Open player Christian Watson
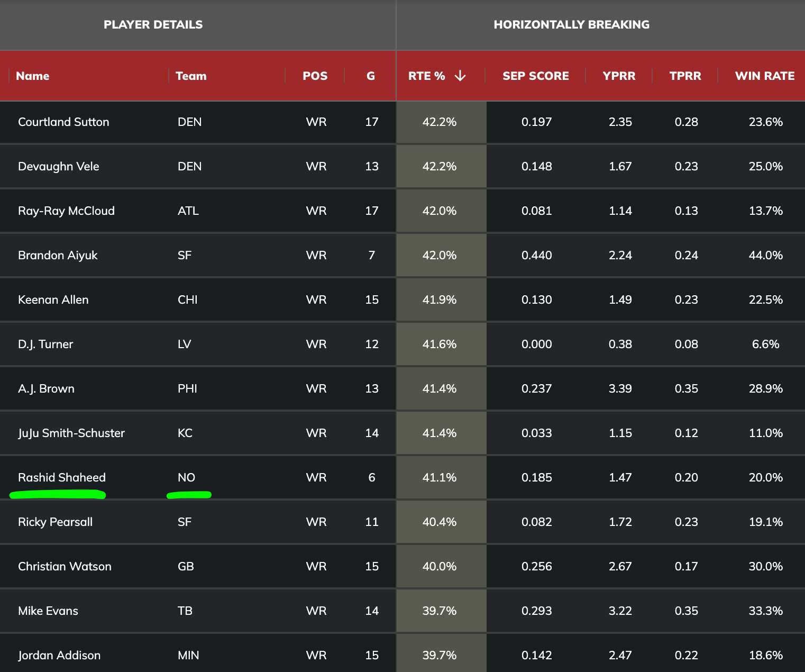 65,566
